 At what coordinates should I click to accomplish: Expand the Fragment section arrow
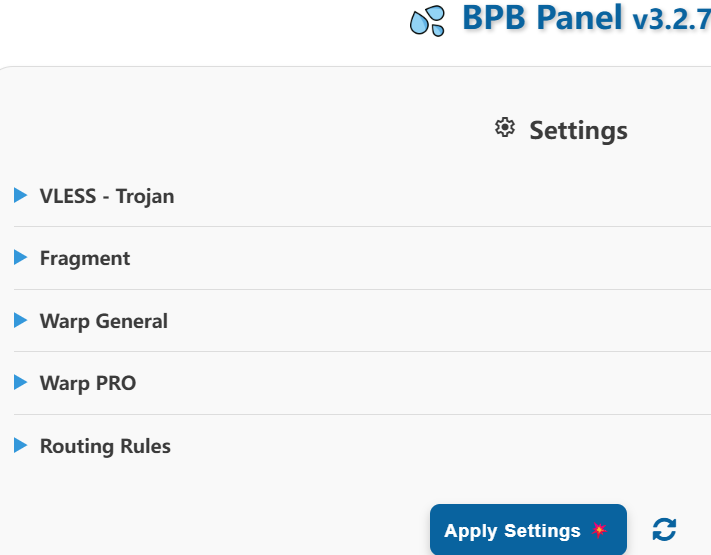[x=20, y=258]
